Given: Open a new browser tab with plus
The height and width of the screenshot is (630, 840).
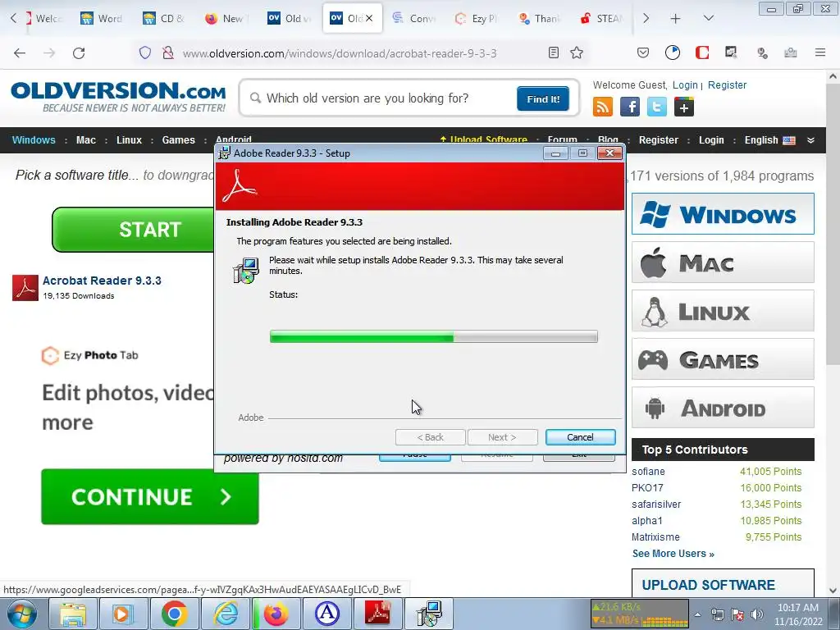Looking at the screenshot, I should [x=675, y=18].
